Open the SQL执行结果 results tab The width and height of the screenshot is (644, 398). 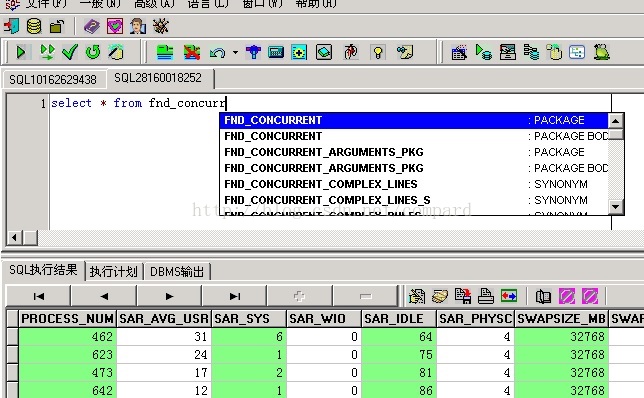pyautogui.click(x=44, y=270)
